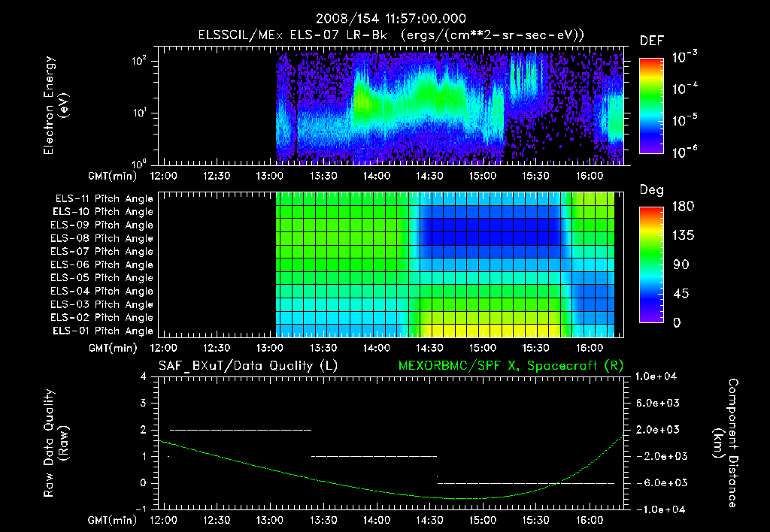This screenshot has height=532, width=770.
Task: Select the 6.0e+03 right axis value
Action: tap(658, 404)
